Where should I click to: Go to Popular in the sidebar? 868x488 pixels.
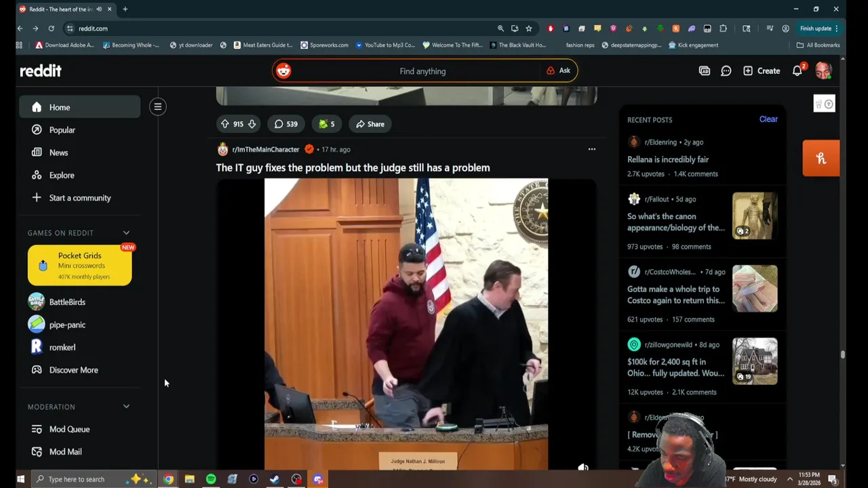(x=79, y=130)
